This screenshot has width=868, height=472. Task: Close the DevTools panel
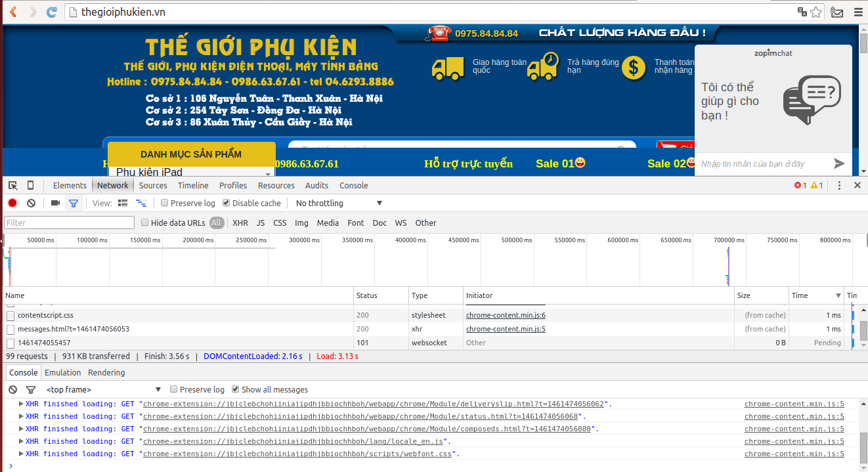857,186
